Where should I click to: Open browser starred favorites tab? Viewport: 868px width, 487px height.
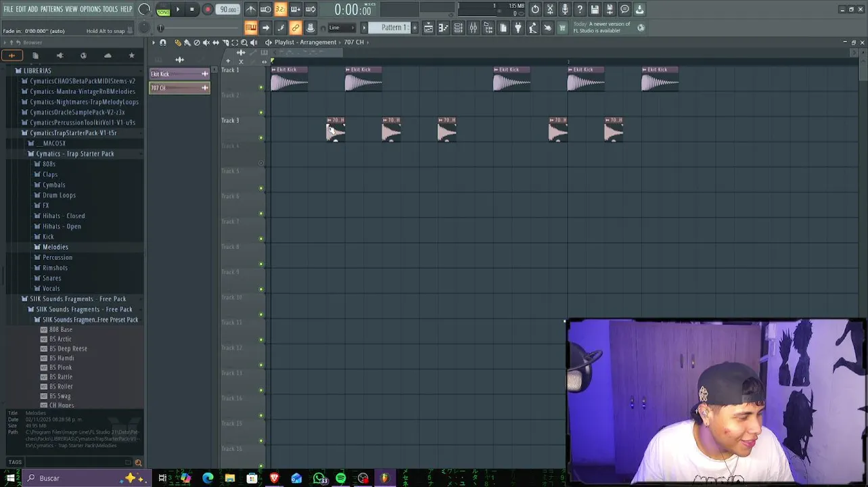click(132, 55)
